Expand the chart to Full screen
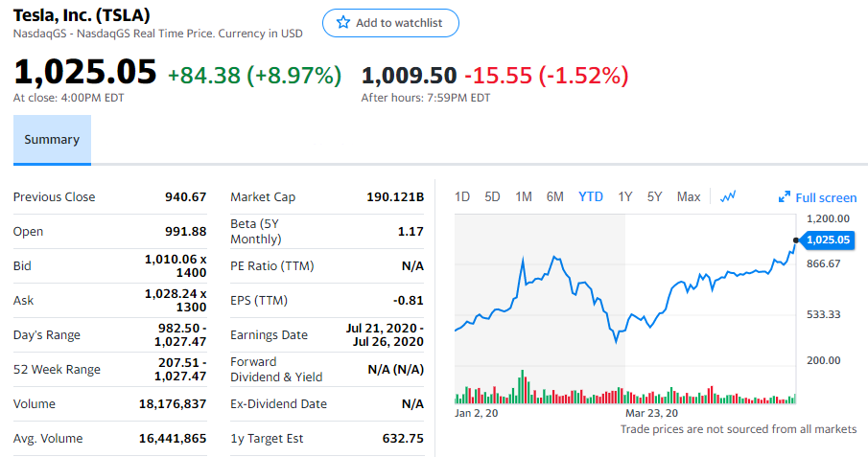The width and height of the screenshot is (868, 457). pos(817,197)
